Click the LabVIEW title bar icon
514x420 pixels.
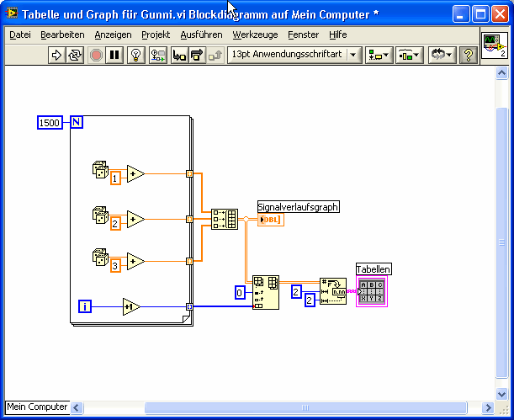coord(12,13)
